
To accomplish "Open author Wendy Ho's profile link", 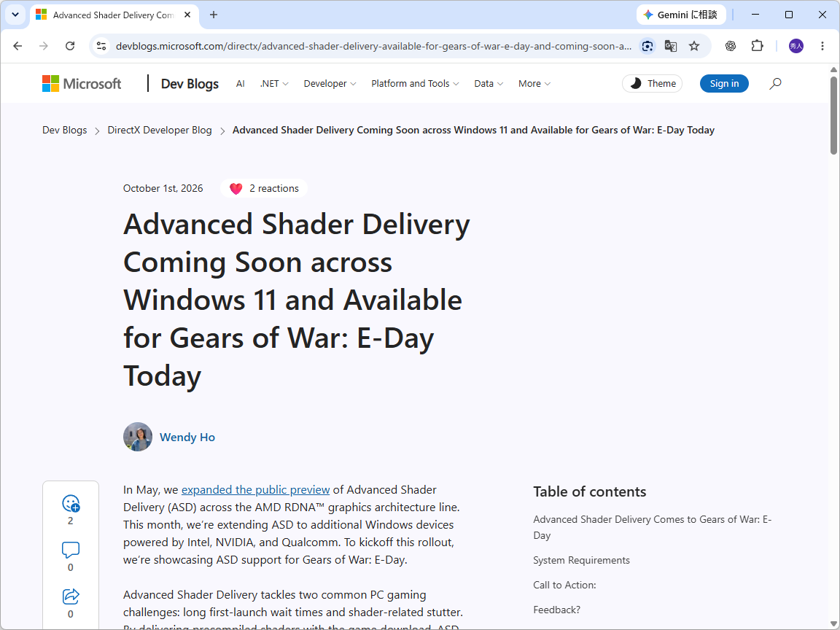I will click(187, 437).
